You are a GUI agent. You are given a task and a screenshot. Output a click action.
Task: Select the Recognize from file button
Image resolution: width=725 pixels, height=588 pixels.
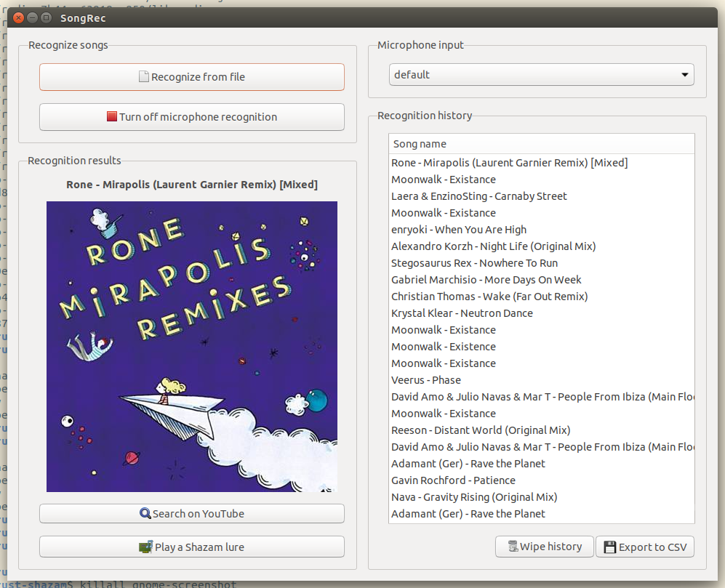(191, 76)
